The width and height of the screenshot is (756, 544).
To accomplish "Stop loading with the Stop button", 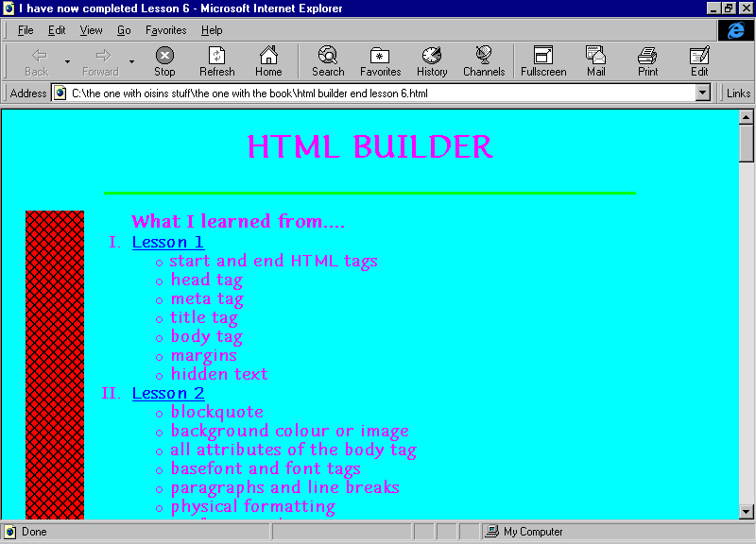I will tap(164, 61).
